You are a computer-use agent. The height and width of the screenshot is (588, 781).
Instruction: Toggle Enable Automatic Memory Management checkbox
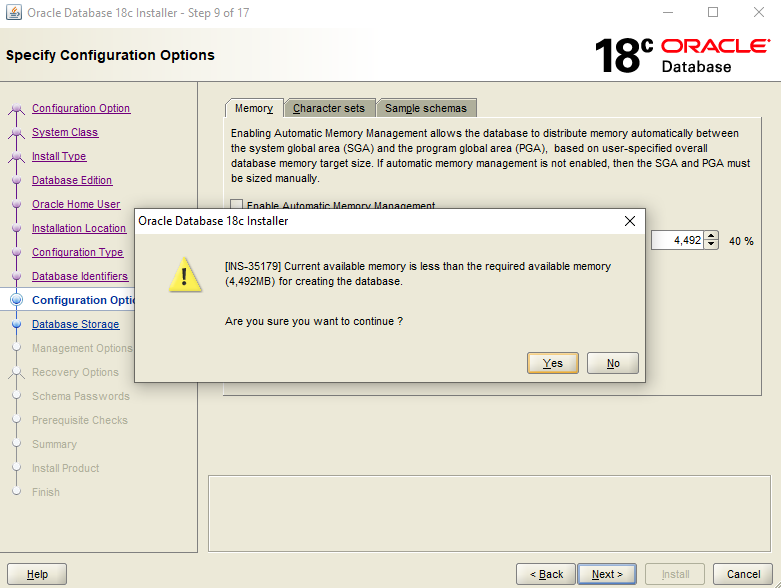(237, 205)
